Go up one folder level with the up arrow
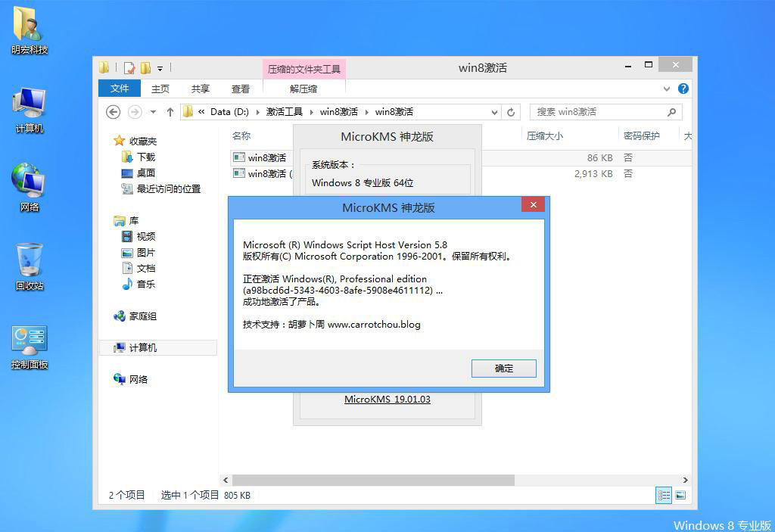 coord(170,112)
